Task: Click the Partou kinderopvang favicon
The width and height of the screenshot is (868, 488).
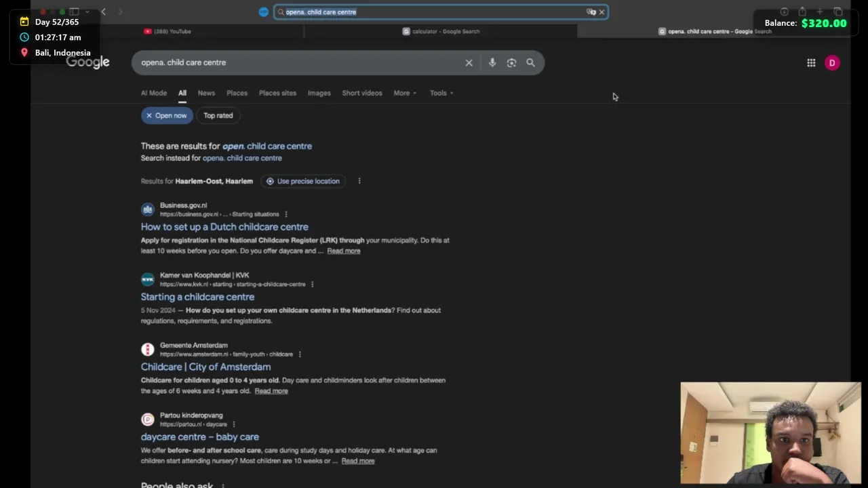Action: [x=148, y=420]
